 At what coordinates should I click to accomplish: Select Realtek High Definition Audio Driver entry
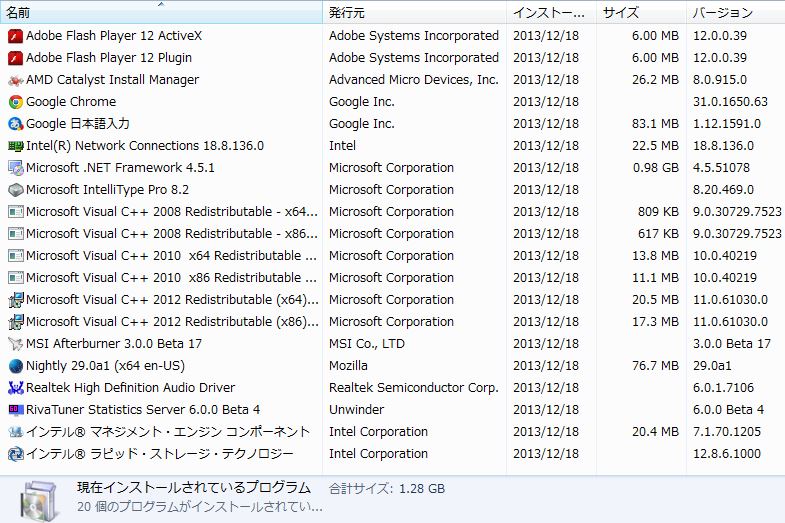[x=131, y=388]
